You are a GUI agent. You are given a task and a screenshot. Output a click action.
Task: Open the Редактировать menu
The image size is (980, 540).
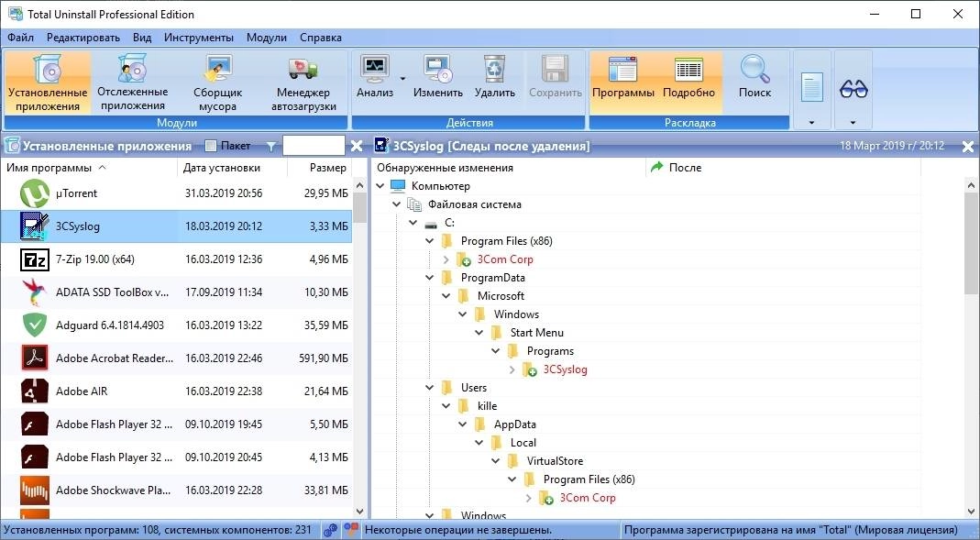83,38
